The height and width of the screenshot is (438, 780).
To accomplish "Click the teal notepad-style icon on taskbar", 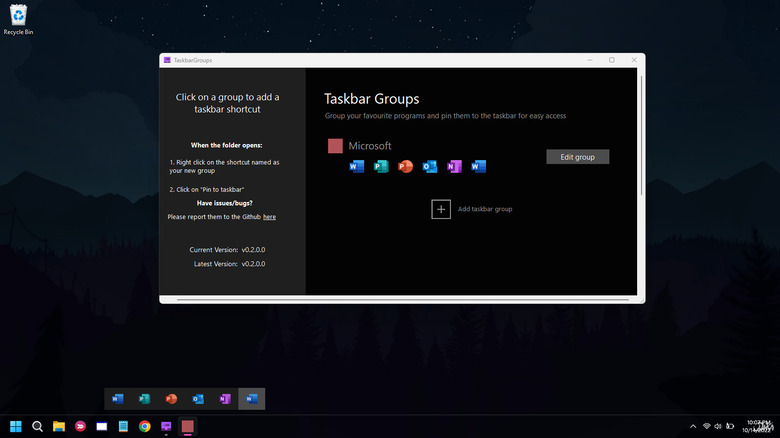I will pos(123,427).
